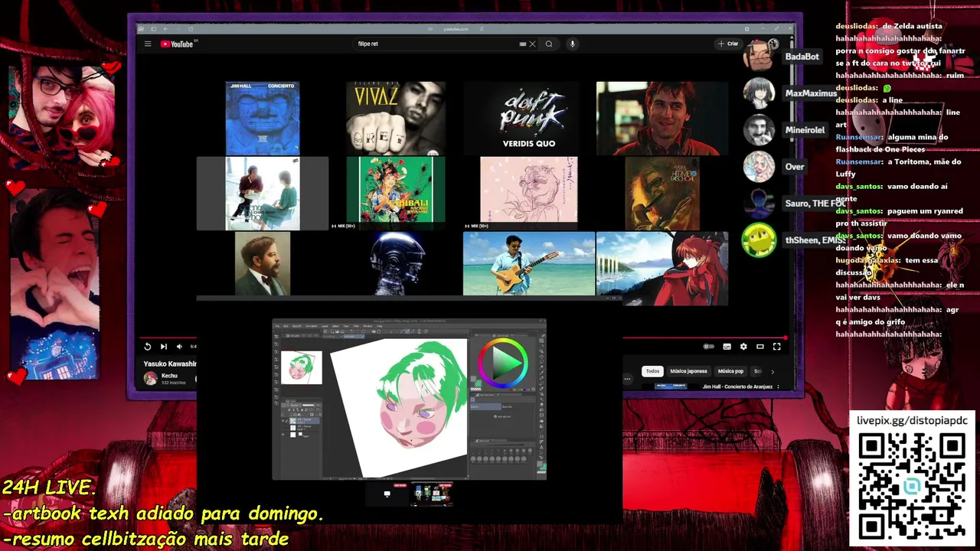Click the 'hugodaspalaxias:' chat username
This screenshot has width=980, height=551.
point(869,260)
